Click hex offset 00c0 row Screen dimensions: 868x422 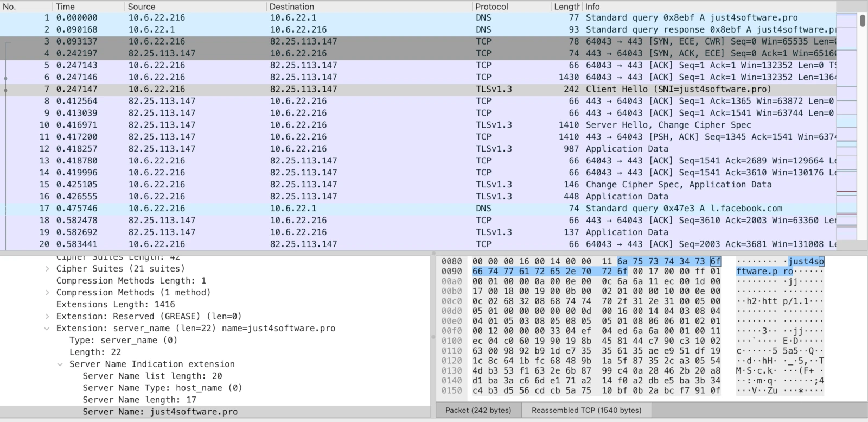coord(451,301)
